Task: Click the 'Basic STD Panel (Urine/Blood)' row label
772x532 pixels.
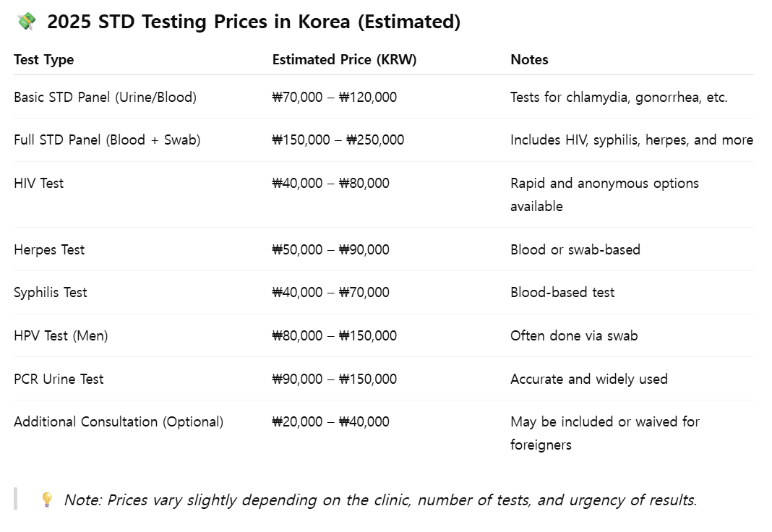Action: [x=106, y=97]
